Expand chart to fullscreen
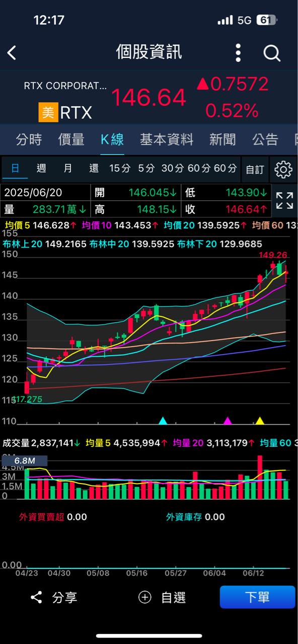This screenshot has width=298, height=644. (x=284, y=200)
